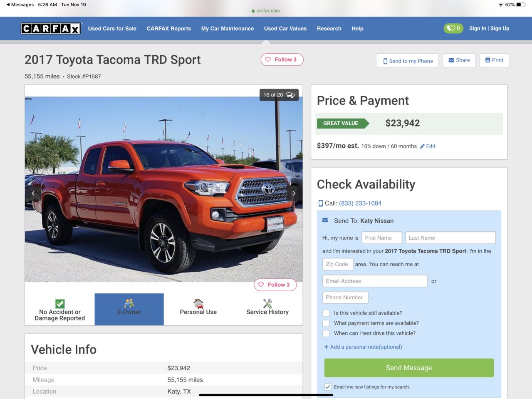The height and width of the screenshot is (399, 532).
Task: Focus the Zip Code field
Action: [338, 264]
